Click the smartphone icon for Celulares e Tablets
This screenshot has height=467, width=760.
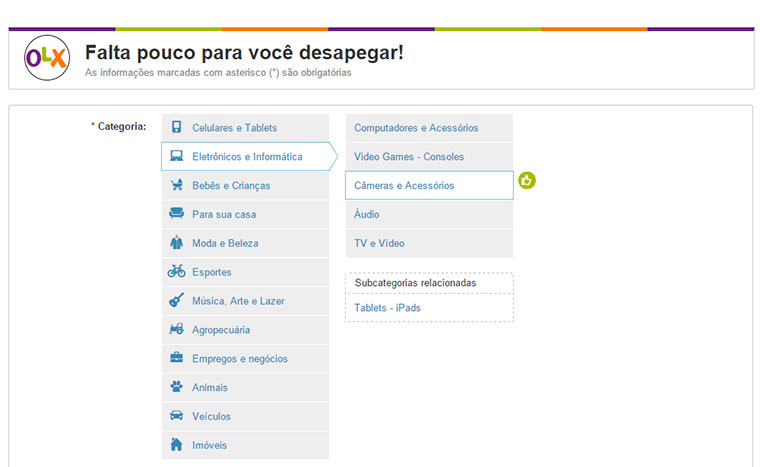[176, 128]
